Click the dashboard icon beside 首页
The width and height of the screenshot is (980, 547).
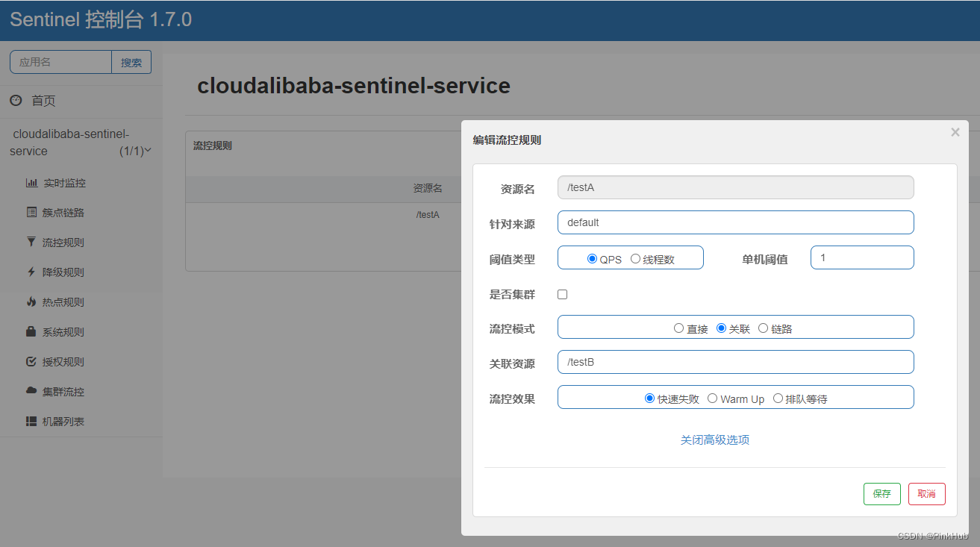click(x=16, y=100)
